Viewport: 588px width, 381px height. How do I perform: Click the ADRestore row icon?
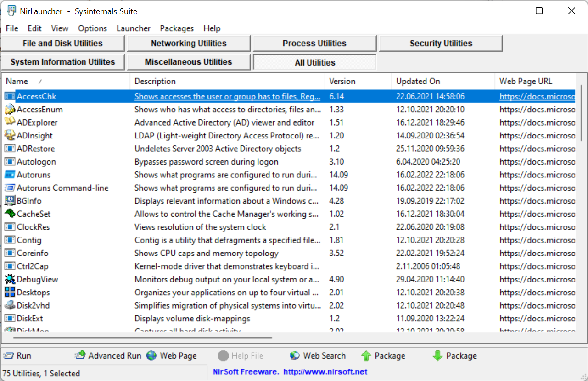(x=10, y=149)
